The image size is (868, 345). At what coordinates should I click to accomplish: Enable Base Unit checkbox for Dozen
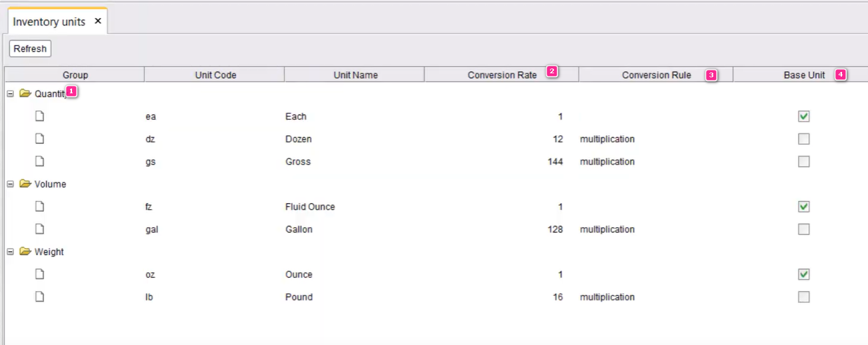804,139
